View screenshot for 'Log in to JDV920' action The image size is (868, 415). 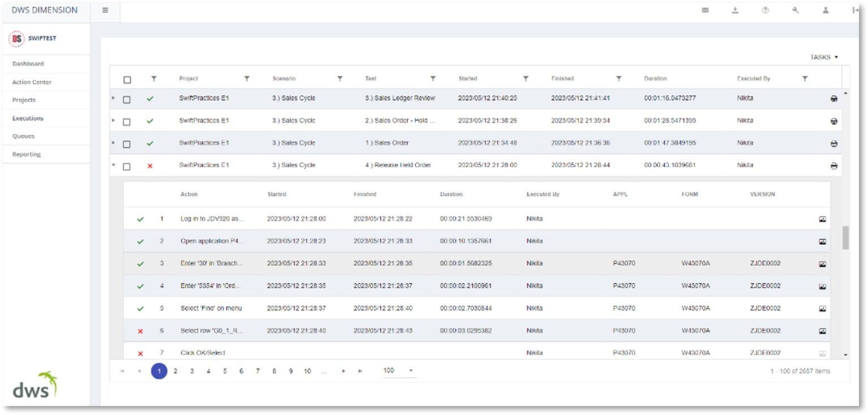(x=822, y=219)
